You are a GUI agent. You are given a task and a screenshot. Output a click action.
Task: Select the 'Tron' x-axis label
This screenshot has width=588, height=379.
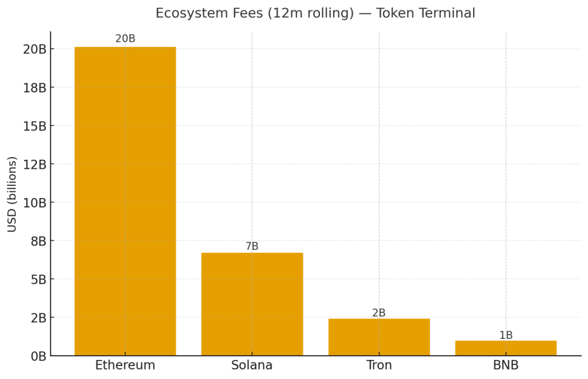[x=379, y=365]
